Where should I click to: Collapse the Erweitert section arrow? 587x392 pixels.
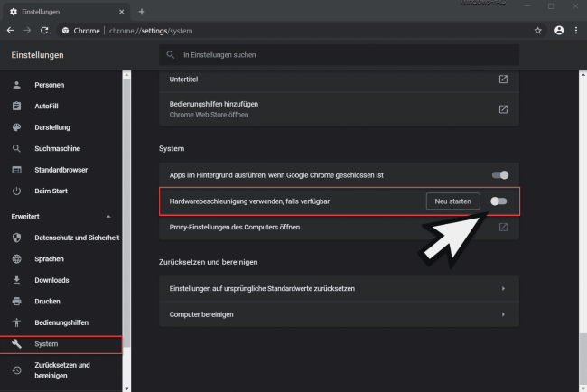point(108,217)
